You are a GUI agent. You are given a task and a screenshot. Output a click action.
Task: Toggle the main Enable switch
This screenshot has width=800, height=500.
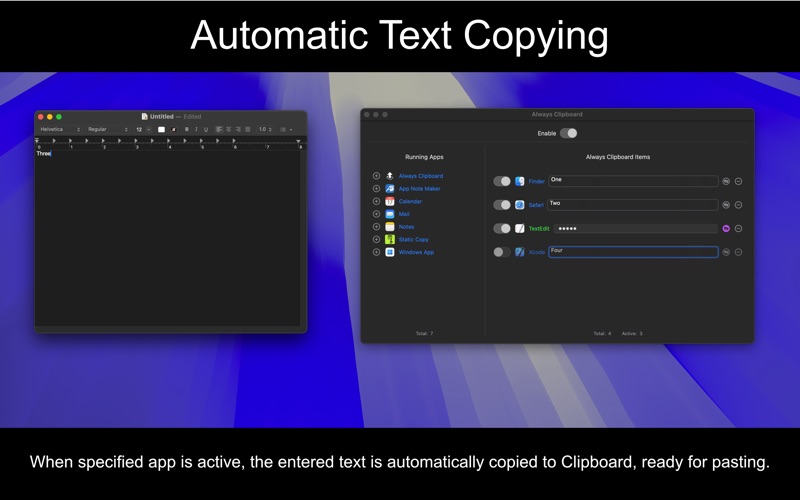(x=568, y=133)
